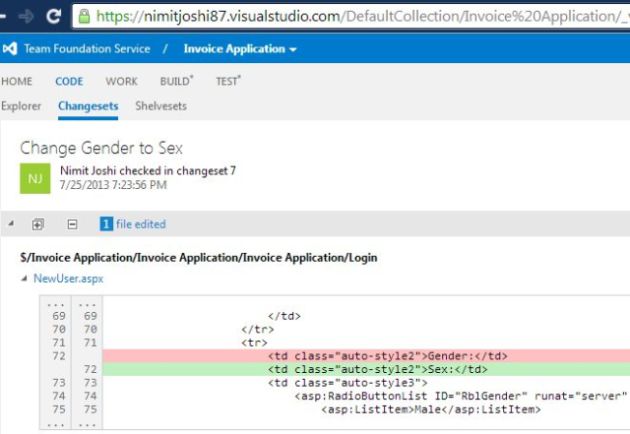Click the blue 1 file count badge
The image size is (630, 434).
click(106, 224)
